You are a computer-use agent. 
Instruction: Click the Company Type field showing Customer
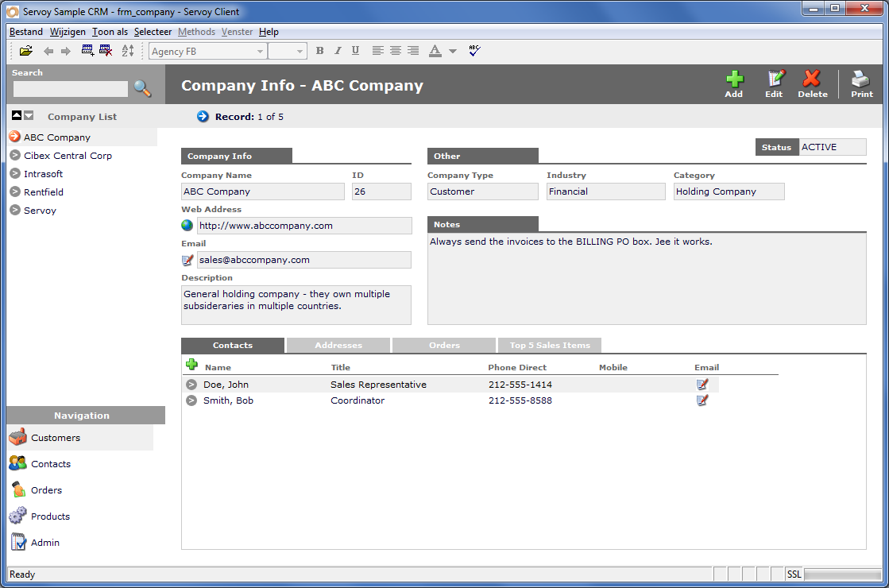pyautogui.click(x=482, y=191)
